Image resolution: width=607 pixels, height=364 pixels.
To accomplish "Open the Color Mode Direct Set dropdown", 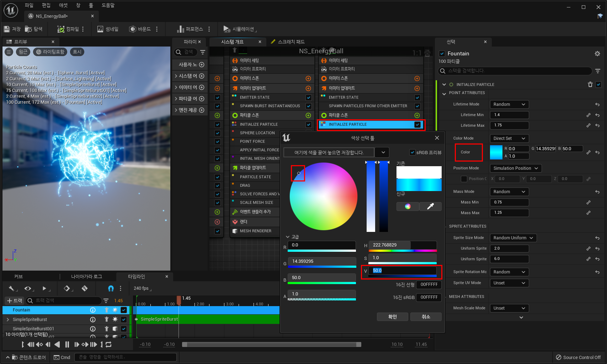I will pyautogui.click(x=509, y=138).
